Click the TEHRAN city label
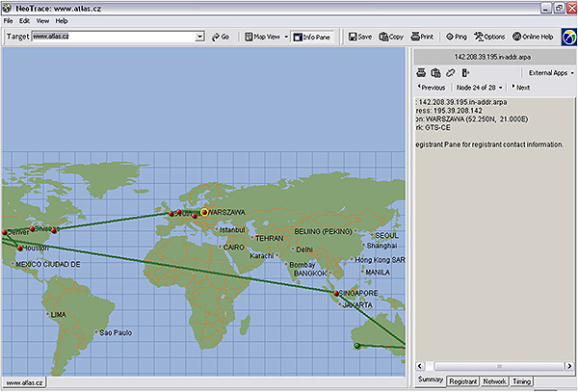Viewport: 578px width, 392px height. (x=270, y=238)
